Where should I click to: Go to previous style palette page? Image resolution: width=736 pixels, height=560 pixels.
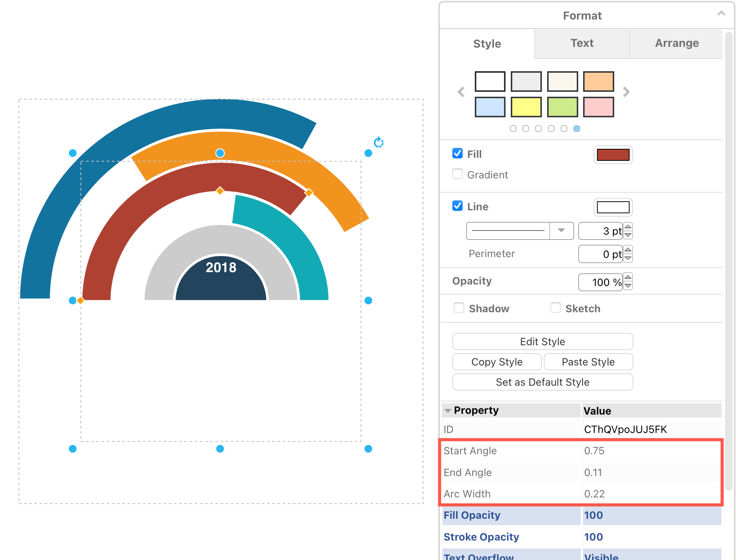pyautogui.click(x=461, y=92)
